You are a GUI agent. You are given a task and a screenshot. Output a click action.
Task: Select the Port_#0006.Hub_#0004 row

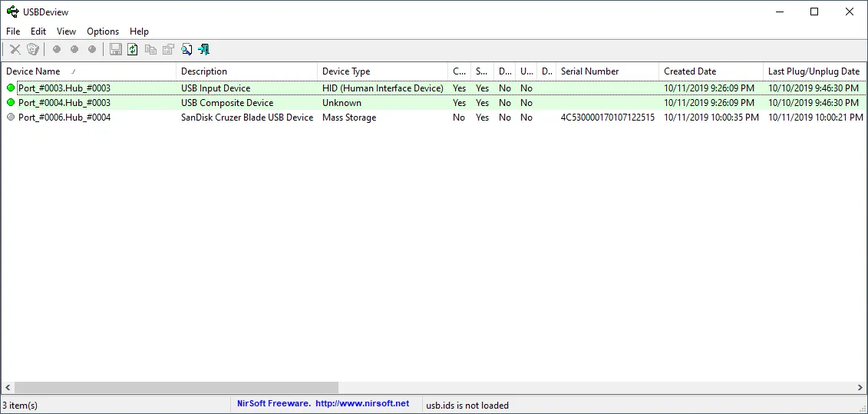click(434, 117)
